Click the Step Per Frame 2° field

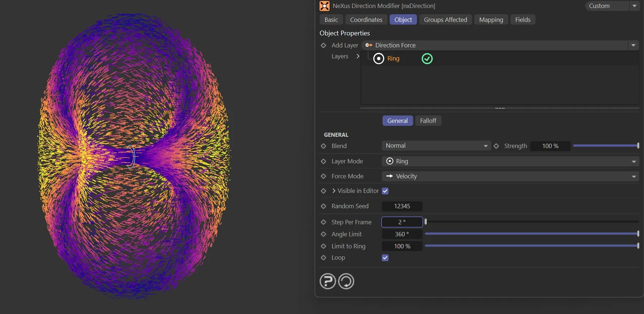[x=402, y=222]
